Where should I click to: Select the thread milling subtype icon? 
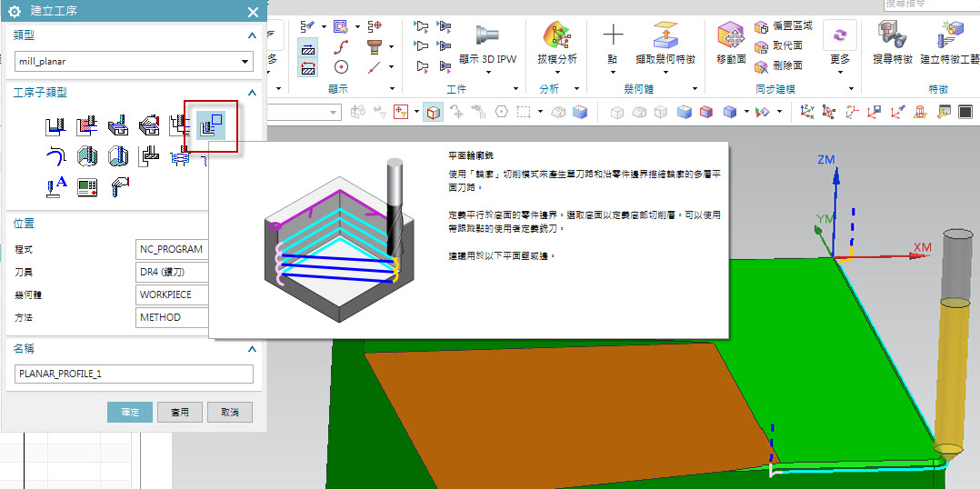tap(180, 156)
